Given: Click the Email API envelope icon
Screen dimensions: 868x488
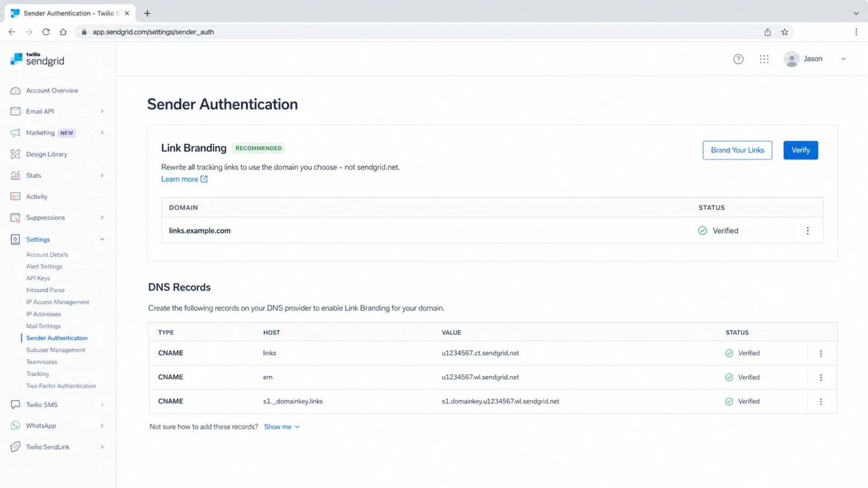Looking at the screenshot, I should pyautogui.click(x=15, y=112).
